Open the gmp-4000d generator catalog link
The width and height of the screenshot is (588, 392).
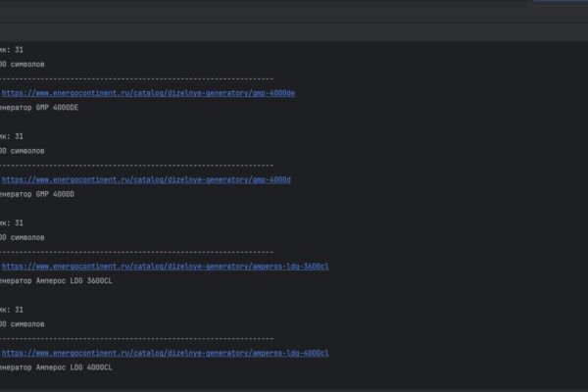click(146, 179)
